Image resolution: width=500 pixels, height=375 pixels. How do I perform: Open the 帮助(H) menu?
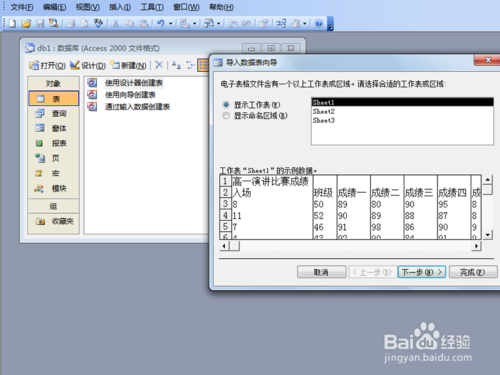221,7
